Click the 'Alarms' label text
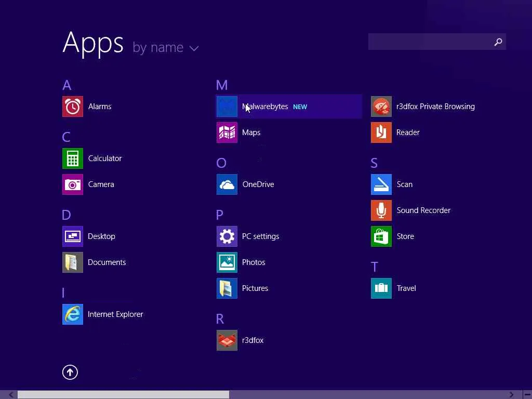Screen dimensions: 532x399 click(100, 107)
